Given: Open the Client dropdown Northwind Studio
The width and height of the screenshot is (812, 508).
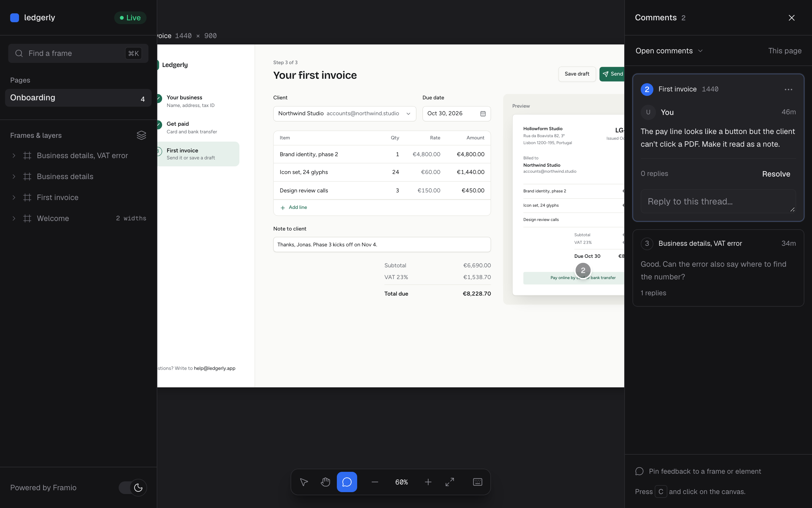Looking at the screenshot, I should 344,114.
